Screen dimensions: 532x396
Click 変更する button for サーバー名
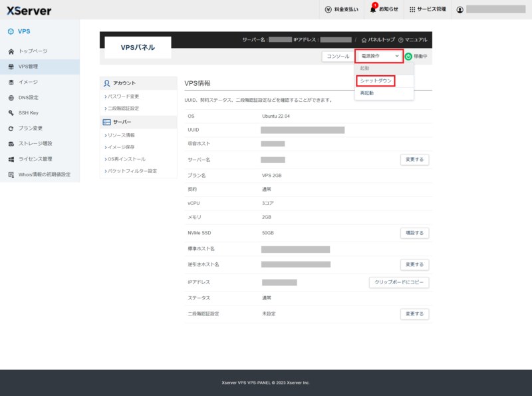[414, 160]
